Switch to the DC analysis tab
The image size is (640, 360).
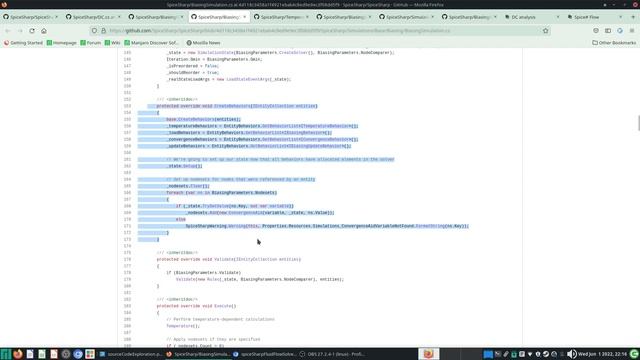pos(532,17)
